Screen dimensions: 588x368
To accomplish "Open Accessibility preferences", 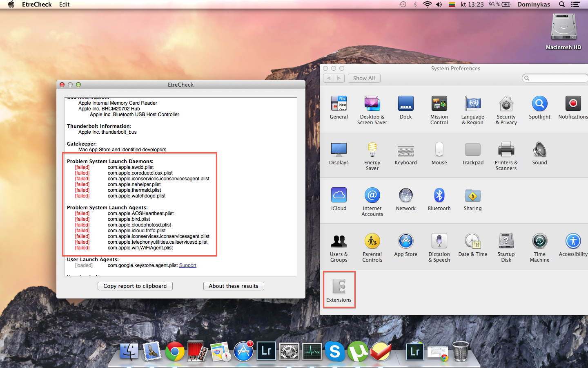I will tap(573, 245).
